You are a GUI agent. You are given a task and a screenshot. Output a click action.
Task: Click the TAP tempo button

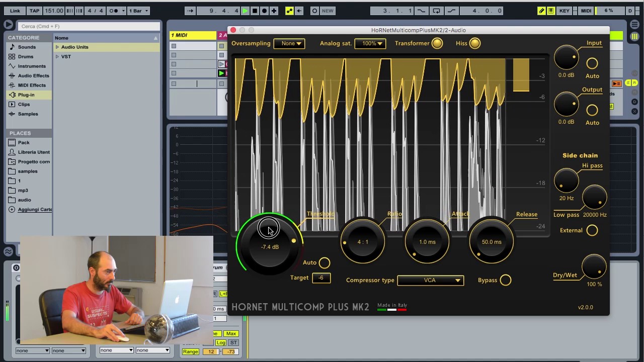35,11
